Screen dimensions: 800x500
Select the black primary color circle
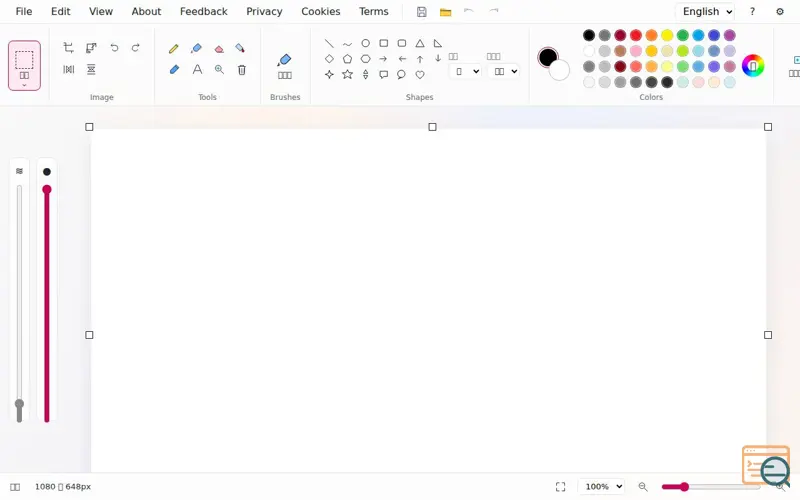pos(547,57)
